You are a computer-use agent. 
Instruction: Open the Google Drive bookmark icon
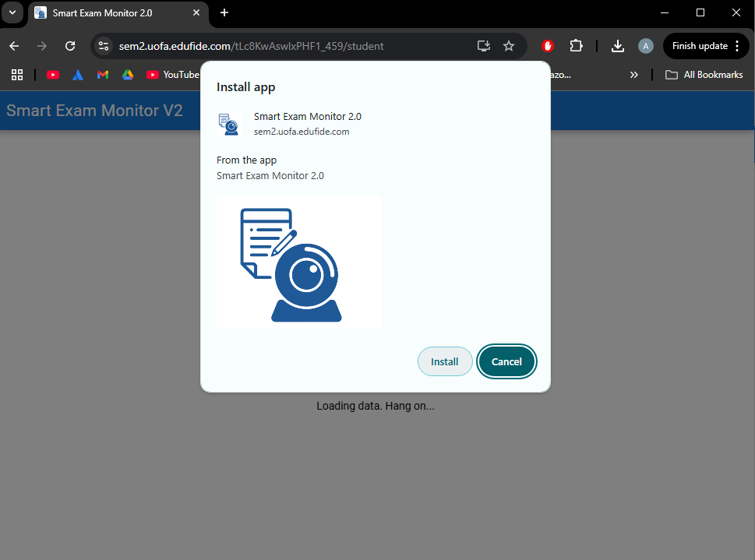127,75
